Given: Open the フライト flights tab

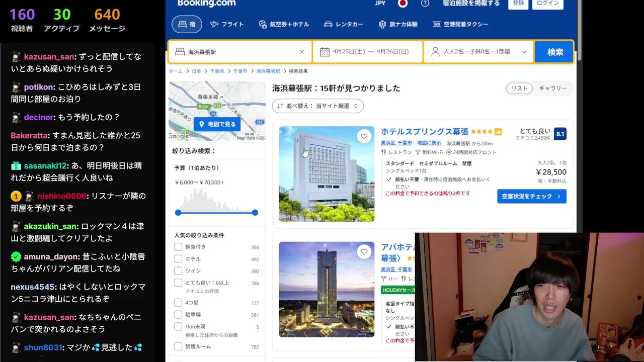Looking at the screenshot, I should pyautogui.click(x=227, y=24).
